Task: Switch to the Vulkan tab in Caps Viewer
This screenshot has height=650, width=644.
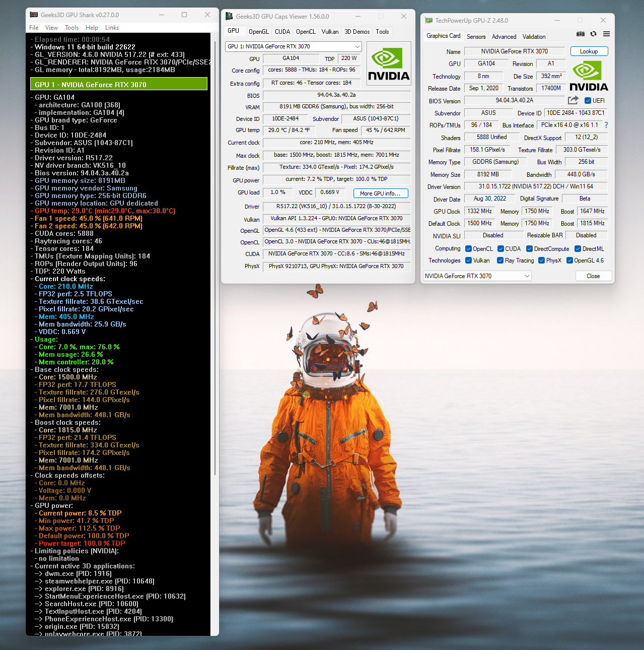Action: 330,31
